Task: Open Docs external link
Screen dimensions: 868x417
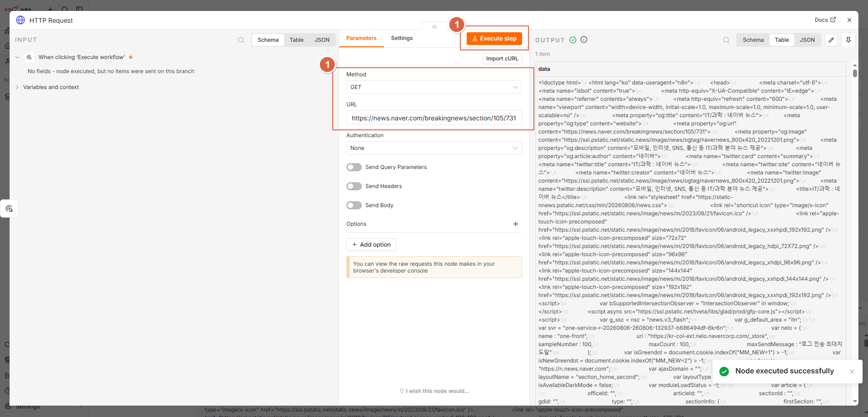Action: coord(825,20)
